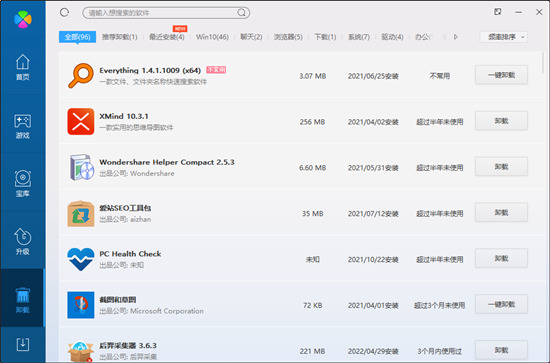Click the 后羿采集器 package icon

click(x=81, y=351)
